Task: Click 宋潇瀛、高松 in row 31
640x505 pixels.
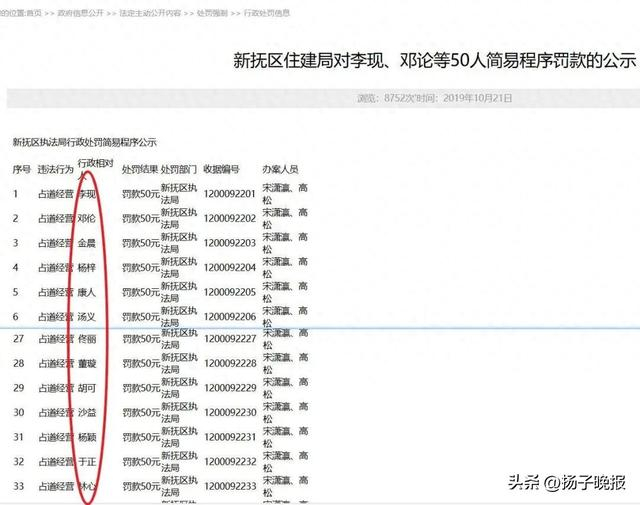Action: click(x=285, y=437)
